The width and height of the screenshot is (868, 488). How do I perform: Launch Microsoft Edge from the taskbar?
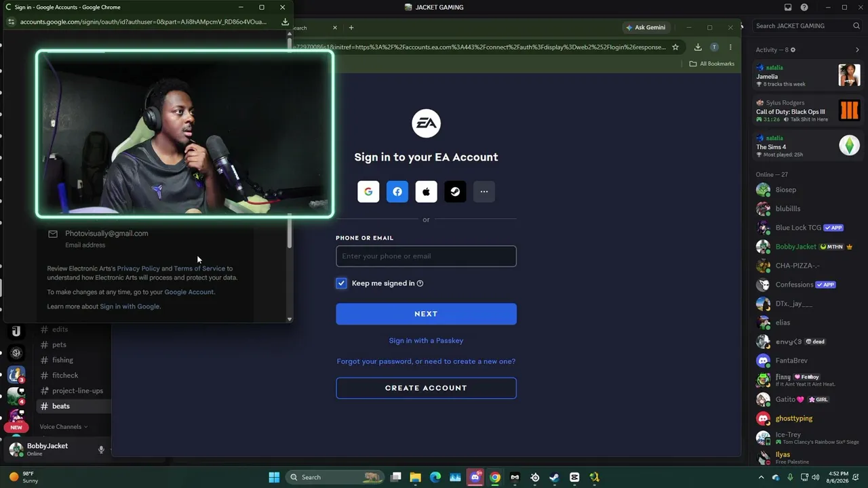point(435,477)
